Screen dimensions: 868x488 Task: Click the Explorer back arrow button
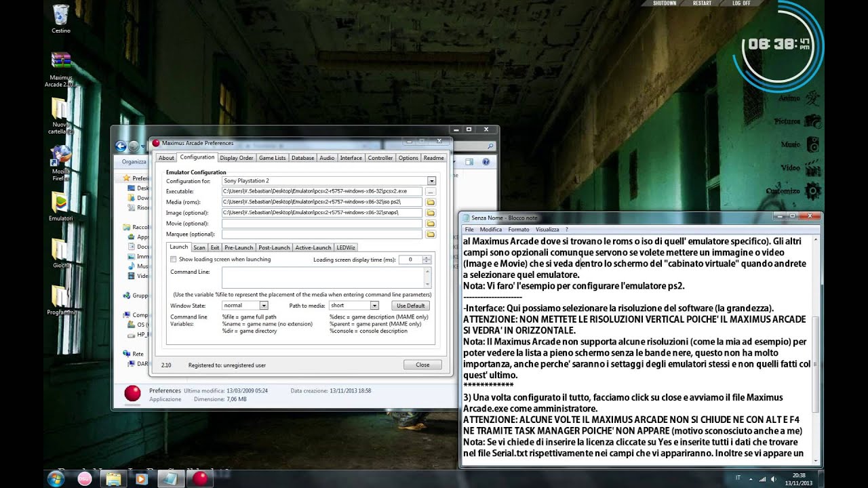[121, 146]
